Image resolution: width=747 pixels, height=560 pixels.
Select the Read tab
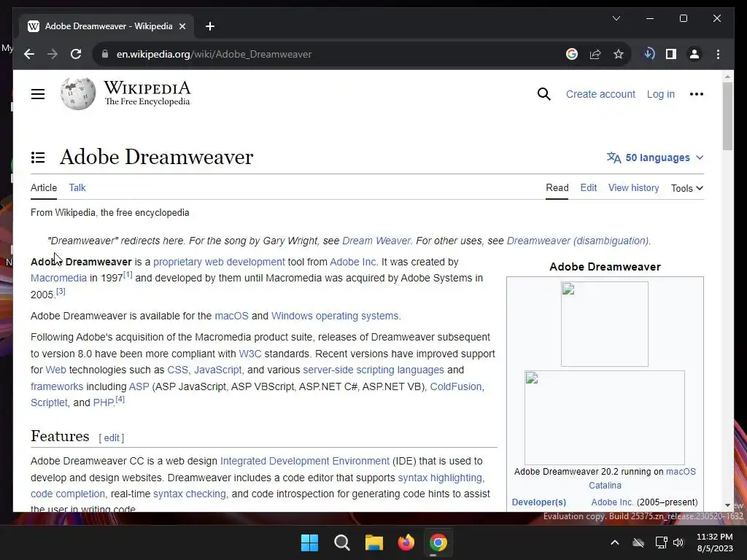coord(557,187)
